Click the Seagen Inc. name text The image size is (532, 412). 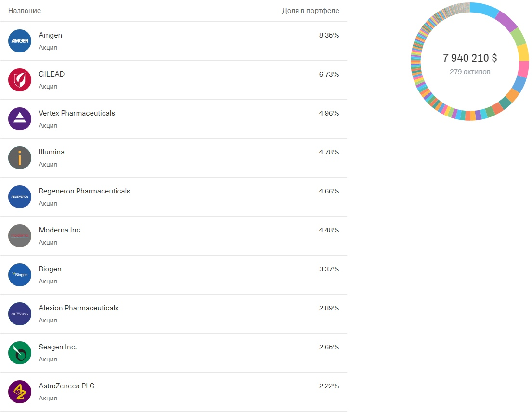(x=58, y=347)
